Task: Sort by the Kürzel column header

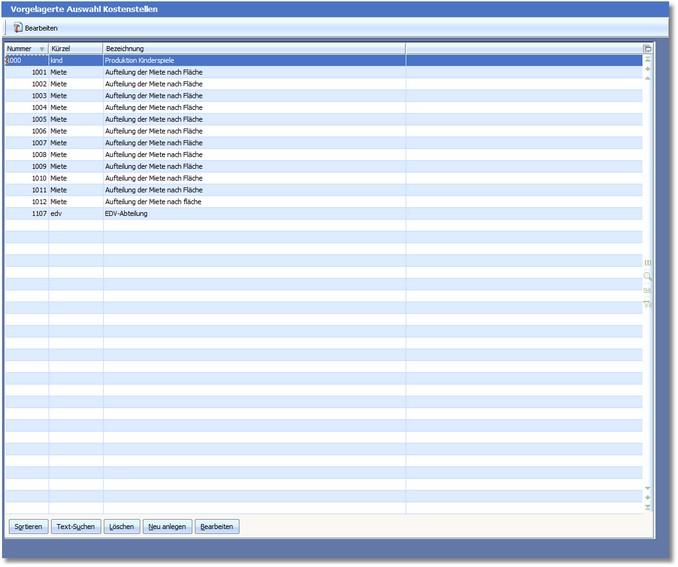Action: (75, 48)
